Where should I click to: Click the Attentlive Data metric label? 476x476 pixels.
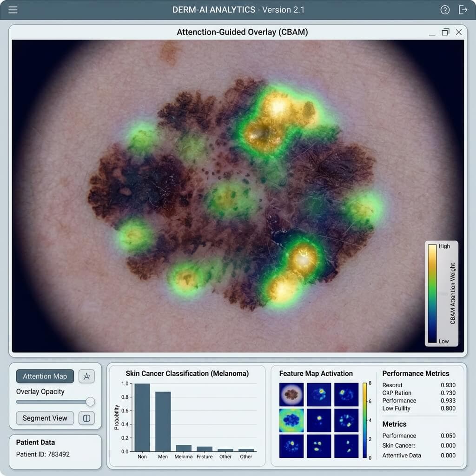402,456
